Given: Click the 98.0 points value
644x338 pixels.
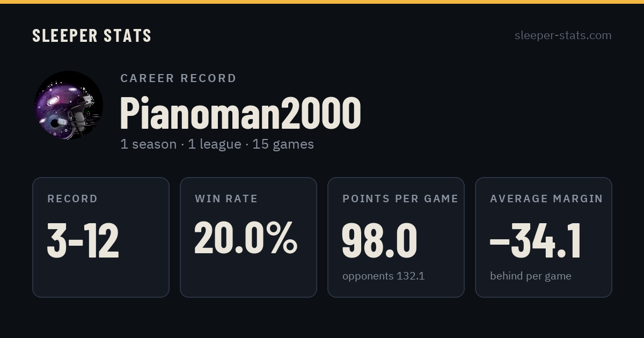Looking at the screenshot, I should (379, 241).
